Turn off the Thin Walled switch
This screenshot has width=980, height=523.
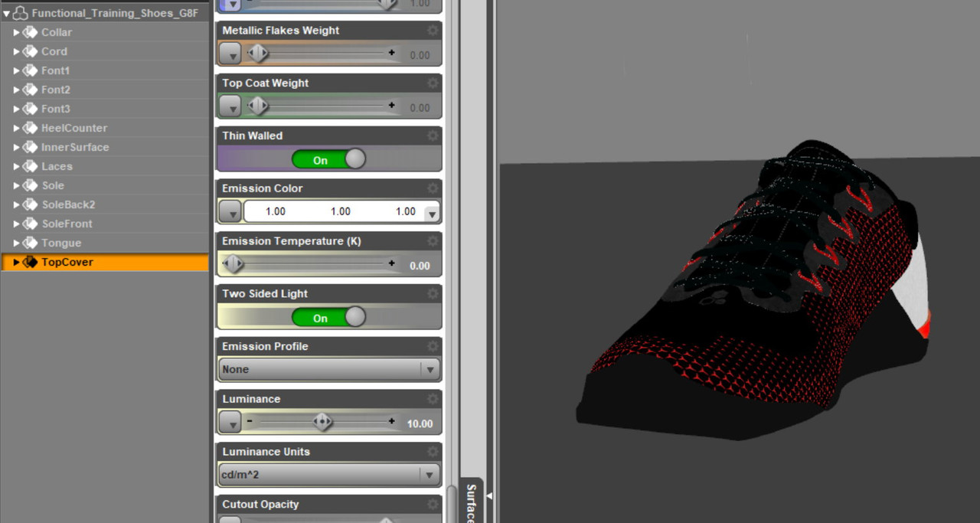coord(328,159)
